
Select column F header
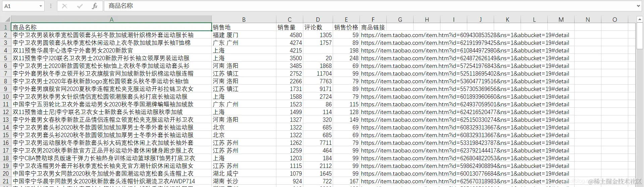373,19
